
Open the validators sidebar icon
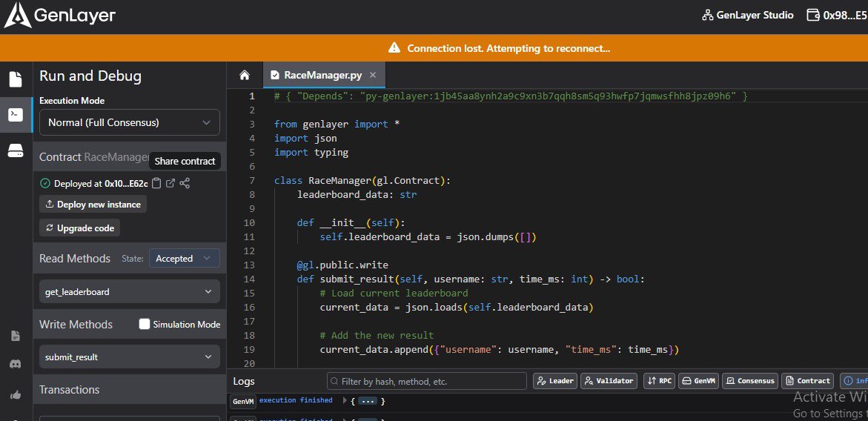16,150
